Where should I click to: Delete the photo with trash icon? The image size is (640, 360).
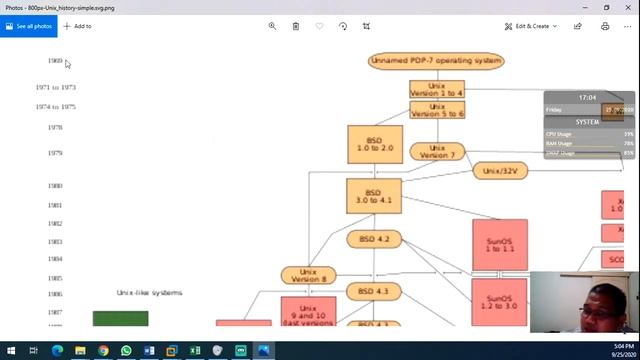pos(296,26)
